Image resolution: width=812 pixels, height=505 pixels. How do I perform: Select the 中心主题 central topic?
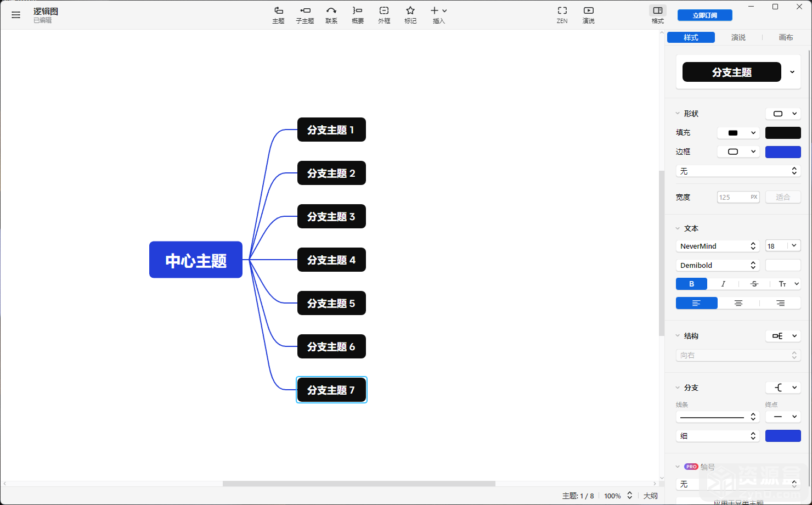coord(196,260)
